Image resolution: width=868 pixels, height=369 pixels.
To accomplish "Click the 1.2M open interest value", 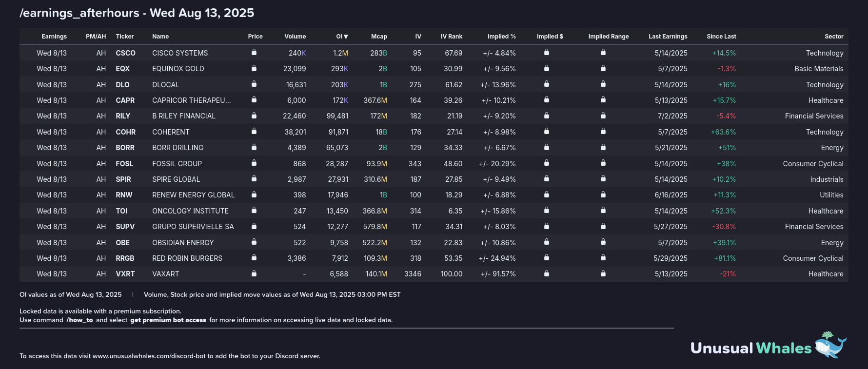I will pyautogui.click(x=340, y=53).
